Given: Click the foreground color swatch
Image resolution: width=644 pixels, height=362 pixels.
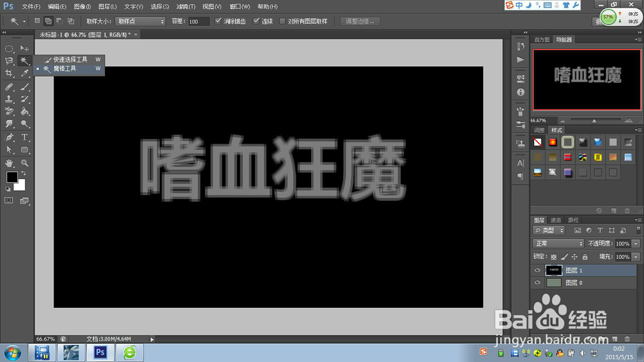Looking at the screenshot, I should (12, 177).
